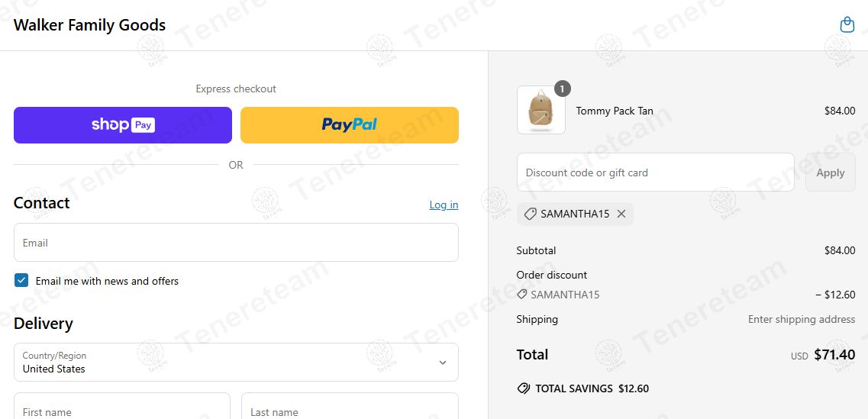The height and width of the screenshot is (419, 868).
Task: Click the Total Savings tag icon
Action: coord(524,388)
